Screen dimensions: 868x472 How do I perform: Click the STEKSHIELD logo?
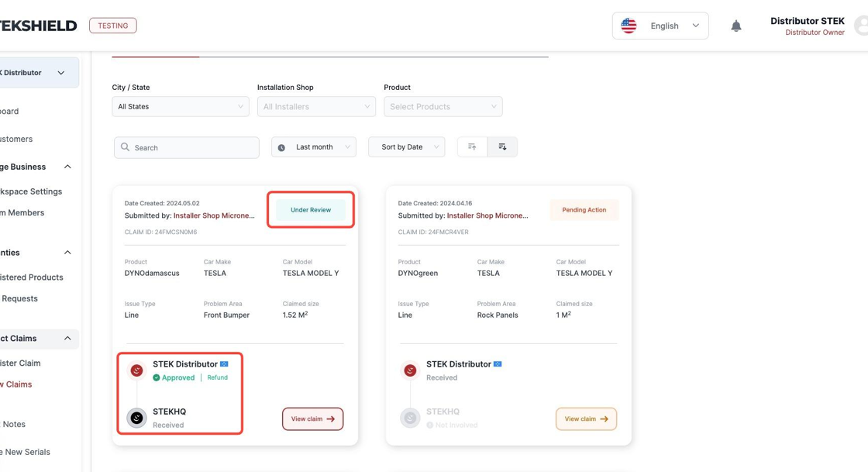(x=38, y=26)
